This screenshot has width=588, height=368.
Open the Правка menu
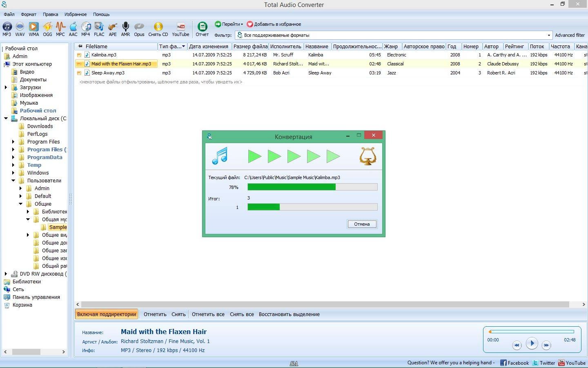[50, 14]
